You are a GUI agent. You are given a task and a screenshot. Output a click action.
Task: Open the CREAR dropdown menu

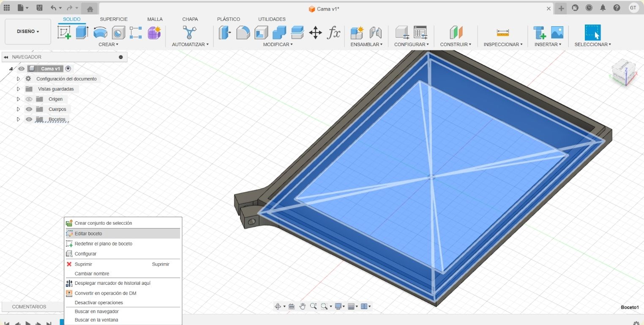coord(108,44)
